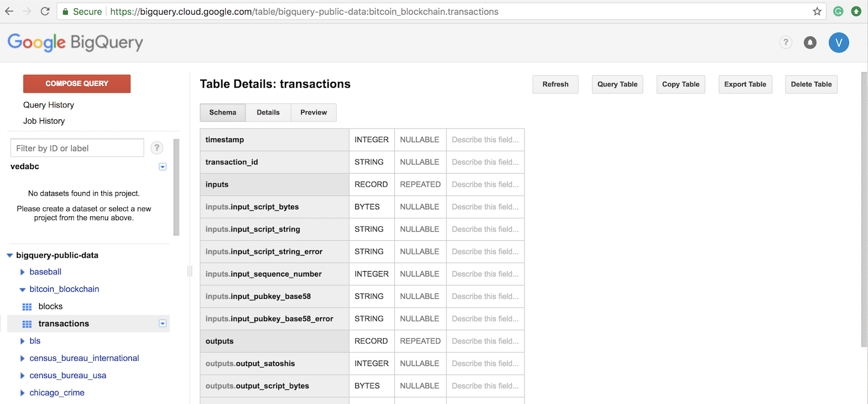Click the blocks table icon
The width and height of the screenshot is (868, 404).
(x=27, y=307)
